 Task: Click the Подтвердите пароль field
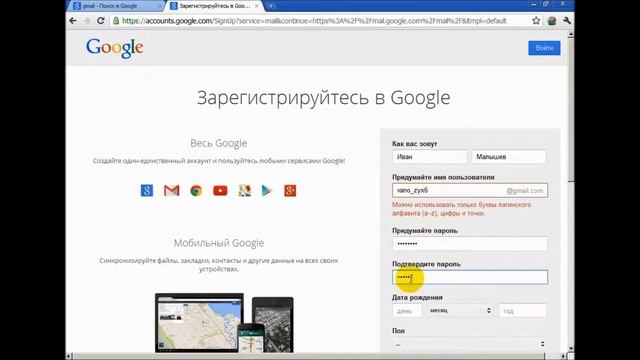[x=470, y=278]
